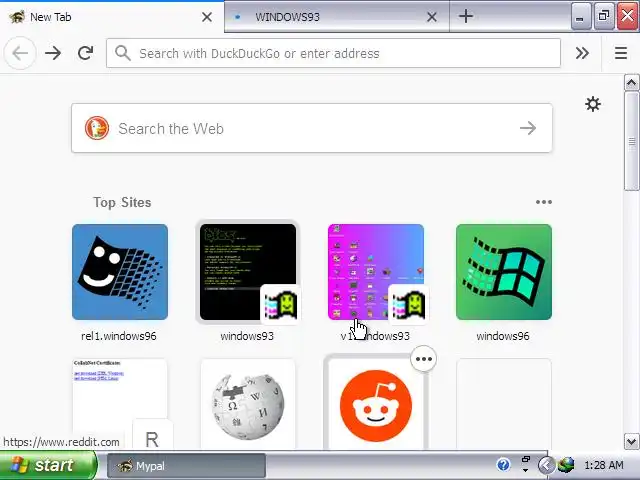Image resolution: width=640 pixels, height=480 pixels.
Task: Click the Search the Web field
Action: (x=312, y=128)
